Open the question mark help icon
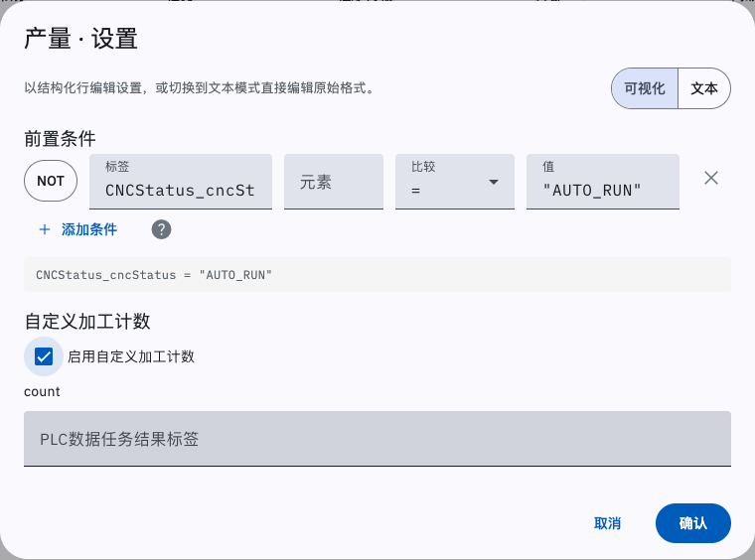Image resolution: width=755 pixels, height=560 pixels. click(161, 229)
